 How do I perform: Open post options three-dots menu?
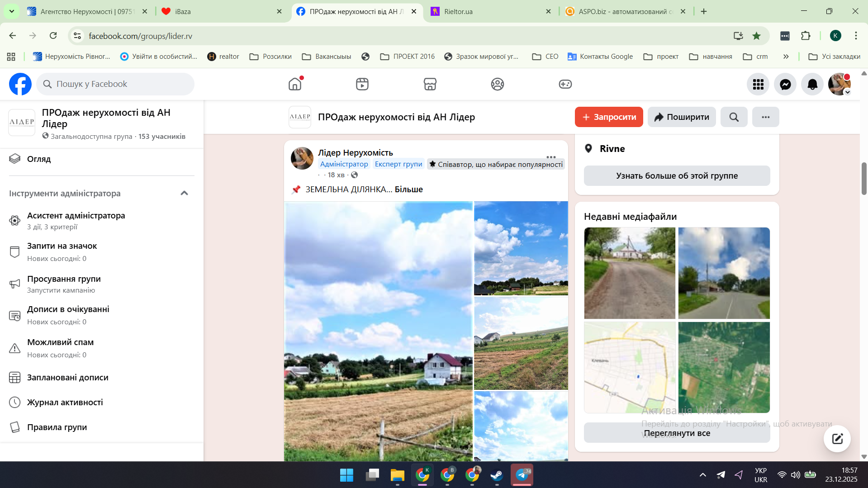pos(550,156)
